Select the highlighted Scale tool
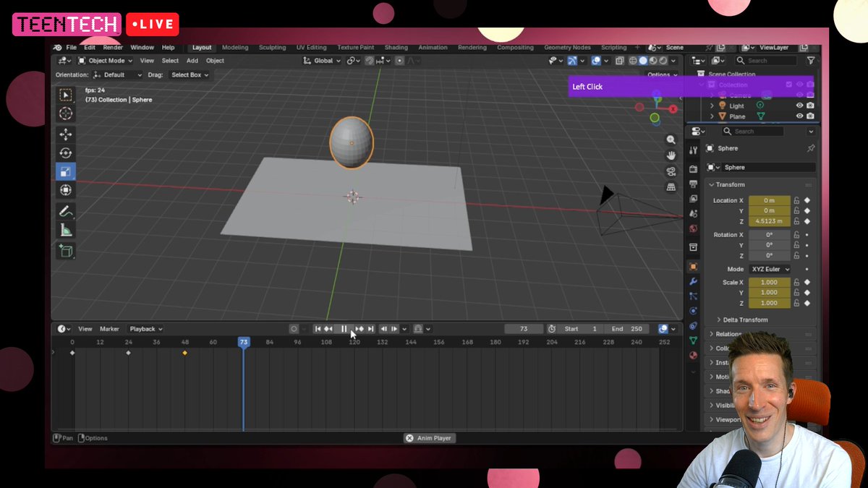The width and height of the screenshot is (868, 488). point(66,172)
